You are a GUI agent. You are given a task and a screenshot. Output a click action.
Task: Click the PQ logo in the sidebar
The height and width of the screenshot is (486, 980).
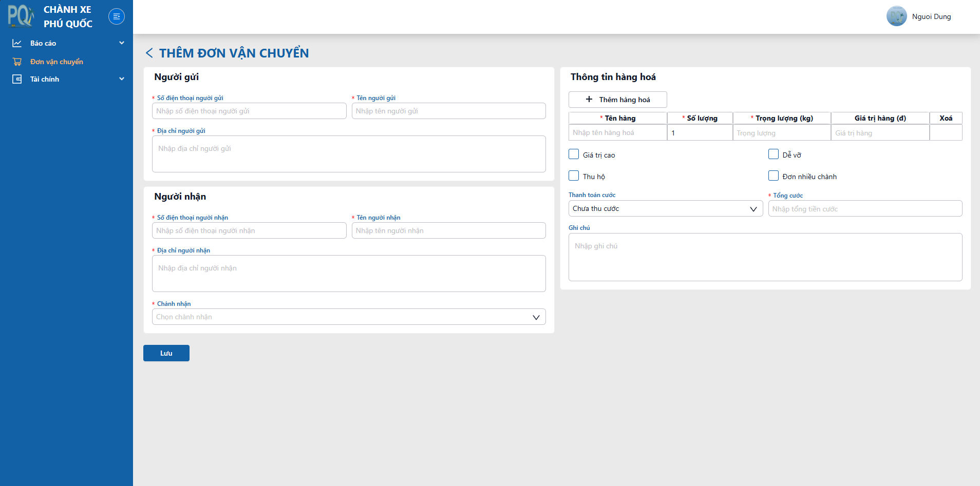pos(21,16)
